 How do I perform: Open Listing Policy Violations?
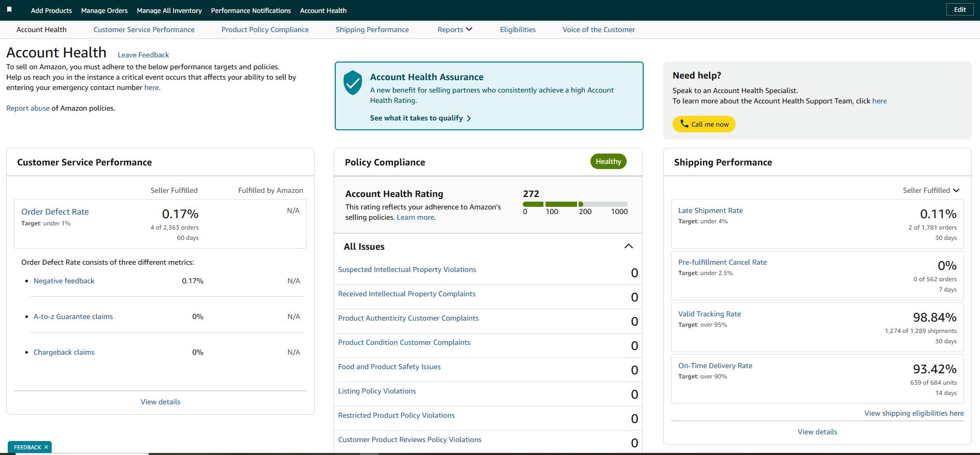[x=377, y=391]
